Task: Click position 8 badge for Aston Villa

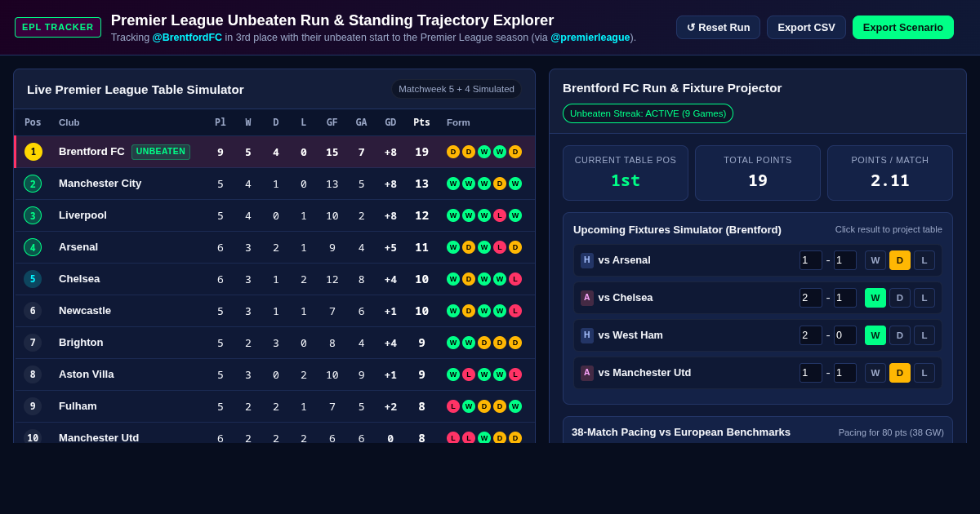Action: [x=33, y=374]
